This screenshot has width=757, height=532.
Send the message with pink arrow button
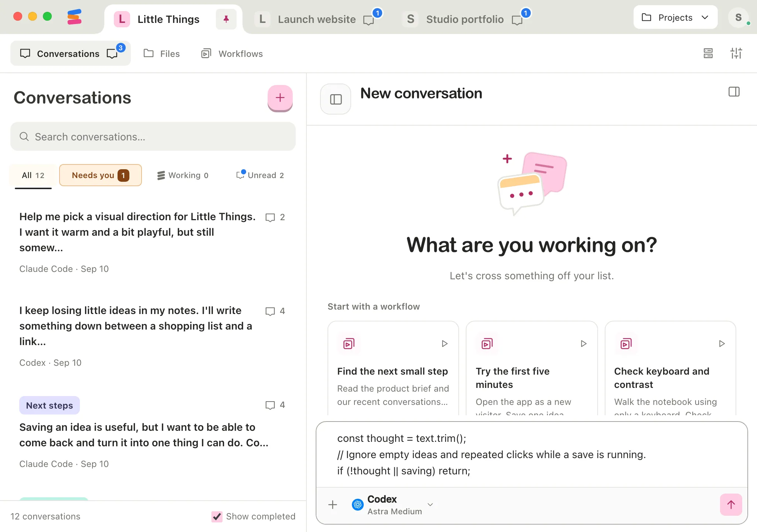731,505
